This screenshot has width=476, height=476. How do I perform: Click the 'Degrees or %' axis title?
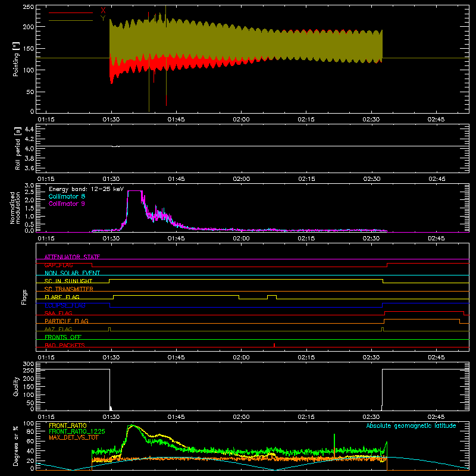coord(15,446)
